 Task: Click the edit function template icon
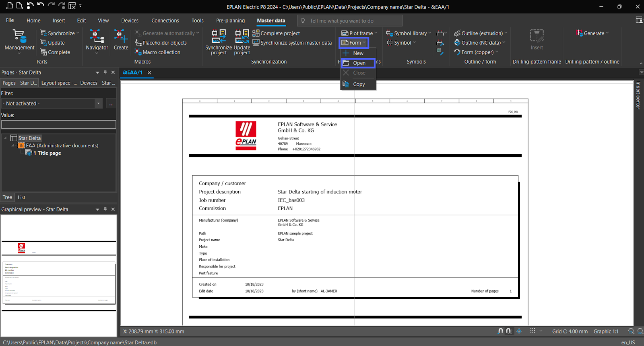[x=440, y=52]
